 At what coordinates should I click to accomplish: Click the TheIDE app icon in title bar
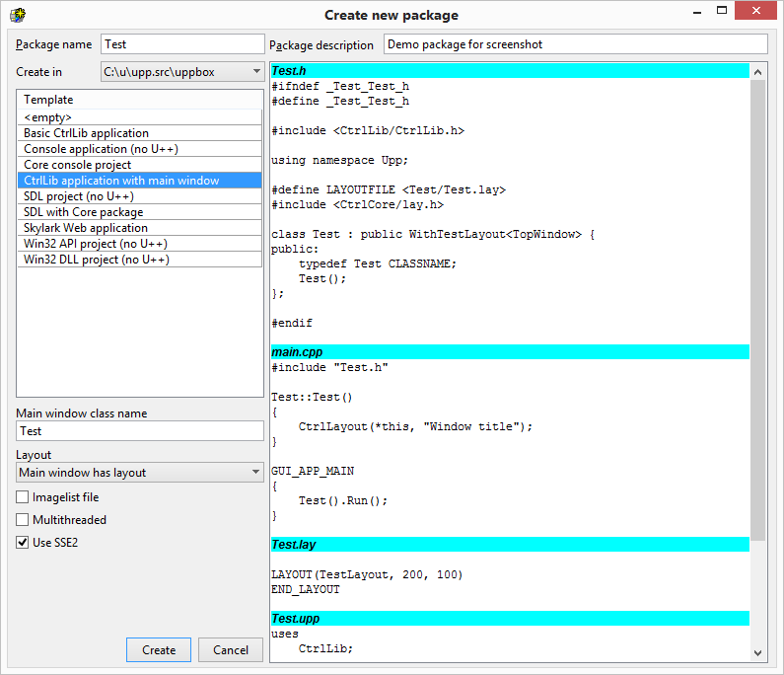click(x=17, y=15)
